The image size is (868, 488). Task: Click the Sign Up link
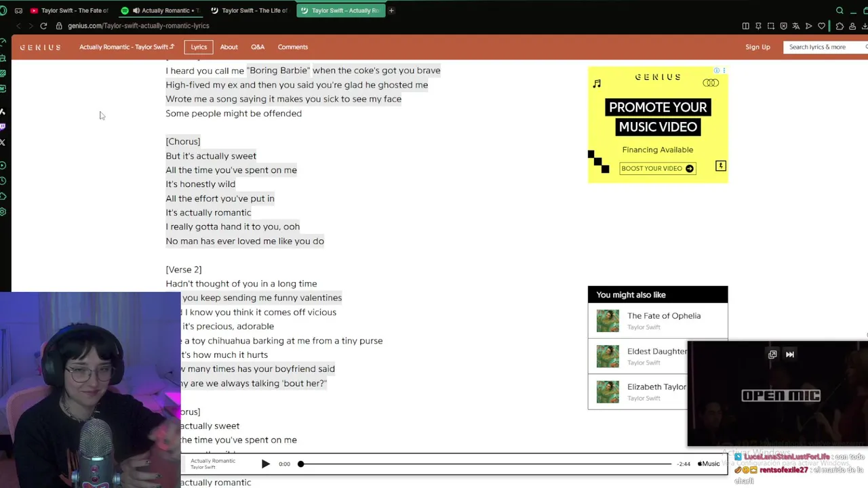[x=757, y=47]
